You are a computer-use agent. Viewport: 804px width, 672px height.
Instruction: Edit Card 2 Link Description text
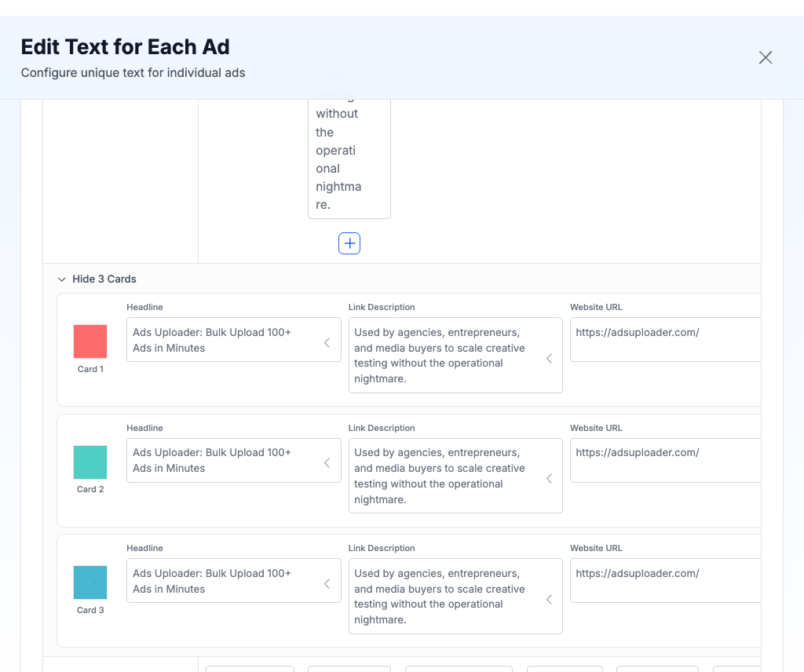444,476
